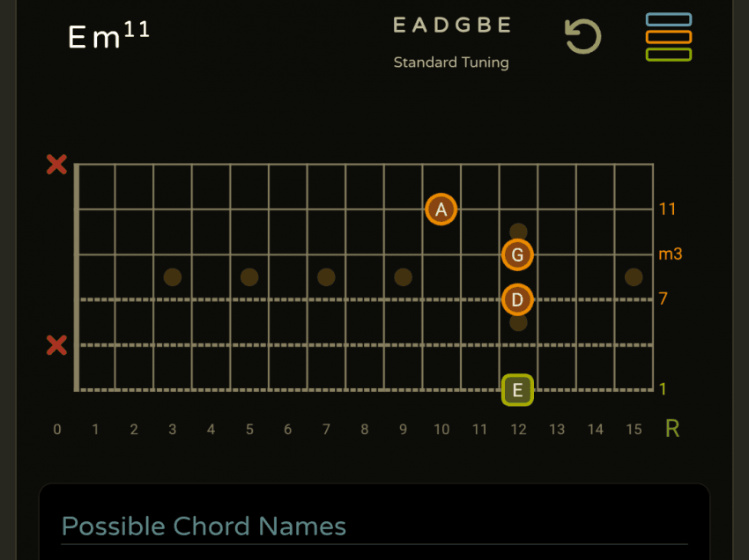Click the reset fretboard arrow icon
The width and height of the screenshot is (749, 560).
point(582,37)
